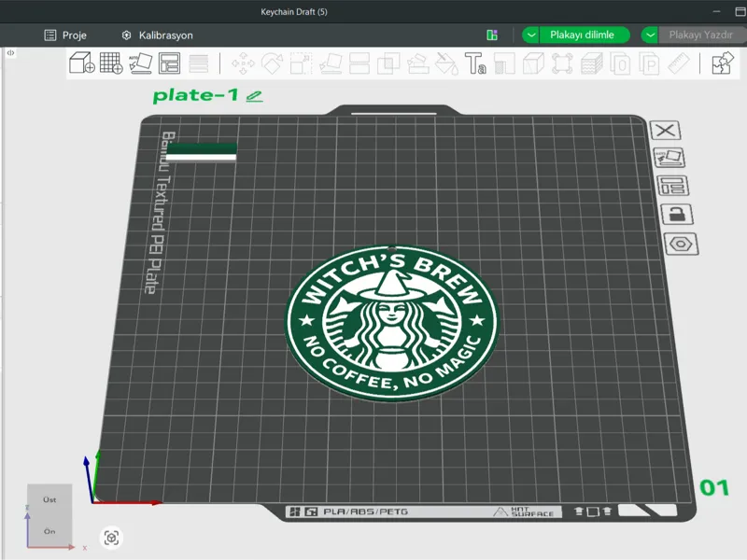
Task: Click the Auto orient toolbar icon
Action: 141,63
